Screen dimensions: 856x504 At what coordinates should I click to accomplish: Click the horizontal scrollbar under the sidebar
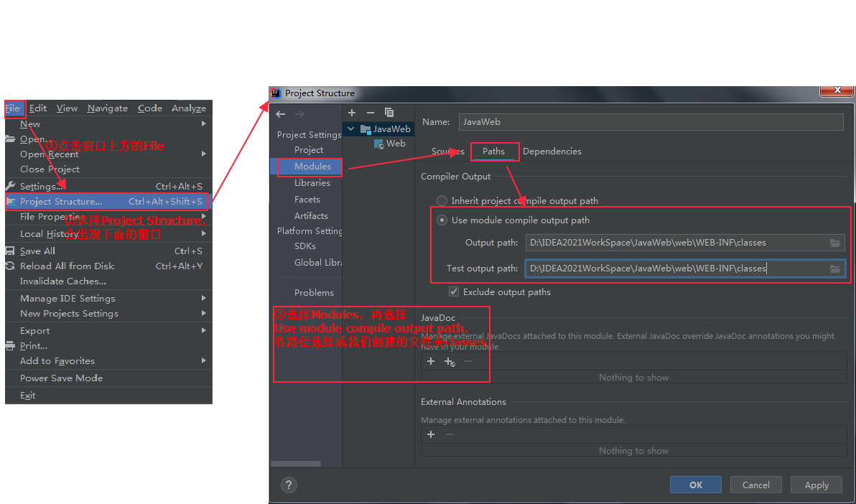pyautogui.click(x=296, y=464)
